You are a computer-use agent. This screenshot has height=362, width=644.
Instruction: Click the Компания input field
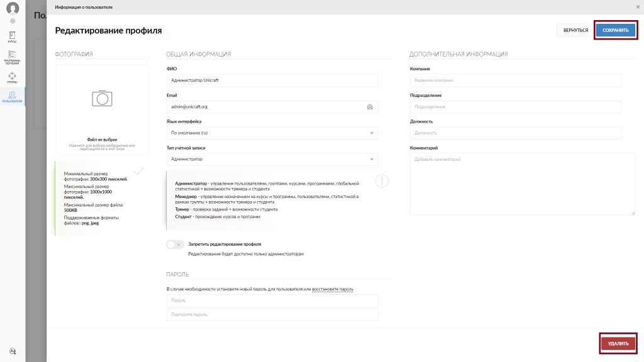pyautogui.click(x=516, y=80)
